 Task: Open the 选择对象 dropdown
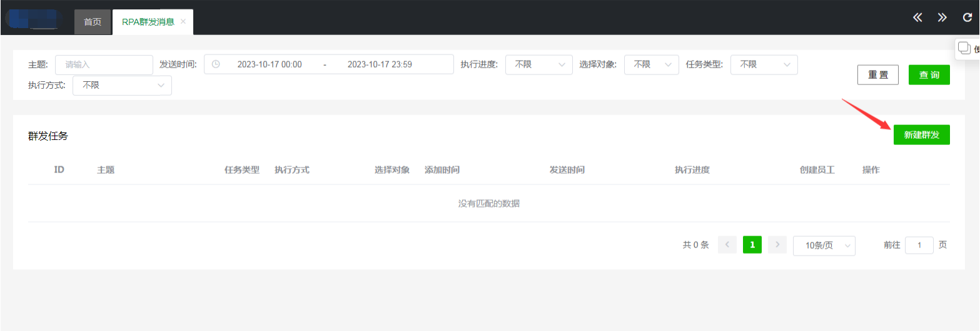(x=651, y=64)
